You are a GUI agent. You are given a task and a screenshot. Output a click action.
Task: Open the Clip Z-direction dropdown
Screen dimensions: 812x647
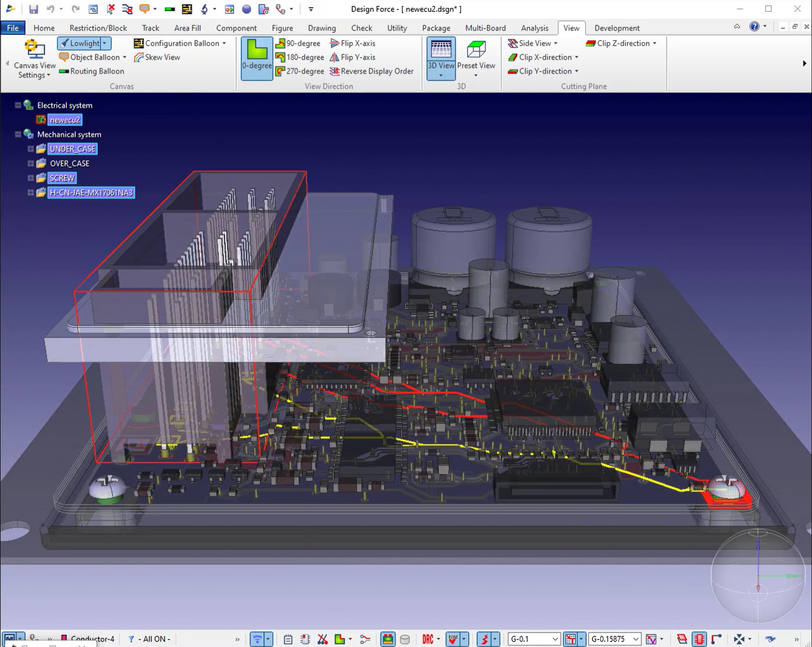tap(654, 43)
